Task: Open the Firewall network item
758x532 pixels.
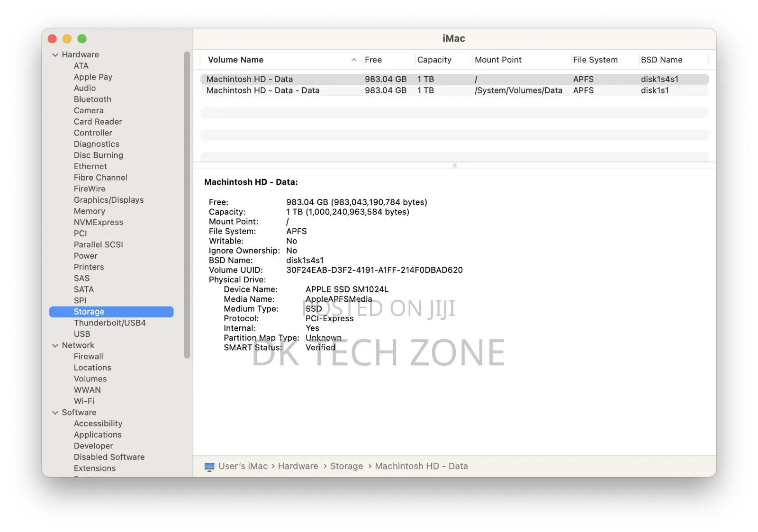Action: click(88, 356)
